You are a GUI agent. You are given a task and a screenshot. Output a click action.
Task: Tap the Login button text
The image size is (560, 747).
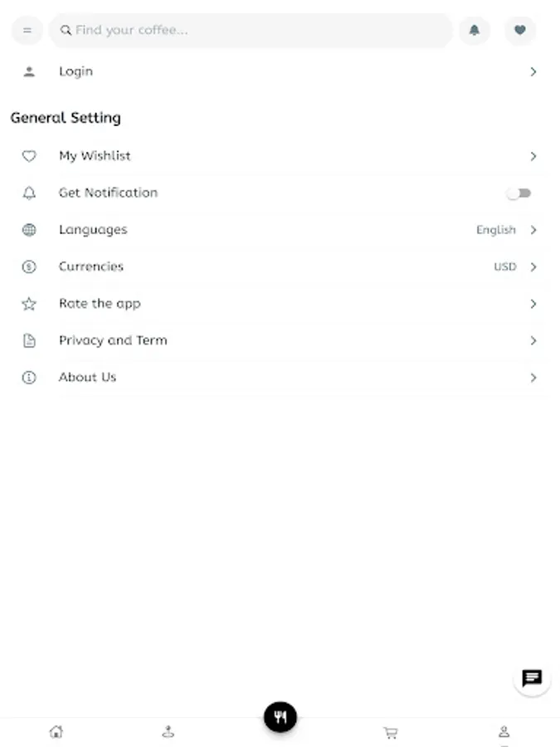tap(75, 72)
